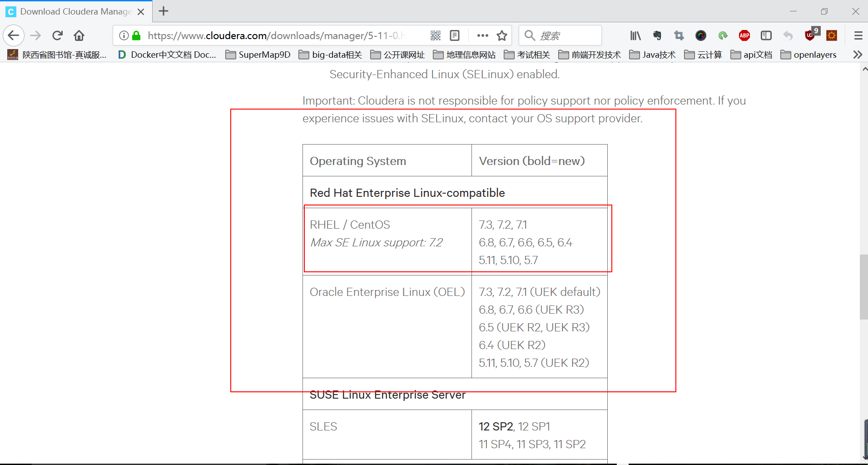Image resolution: width=868 pixels, height=465 pixels.
Task: Open the Java技术 bookmark folder
Action: 652,55
